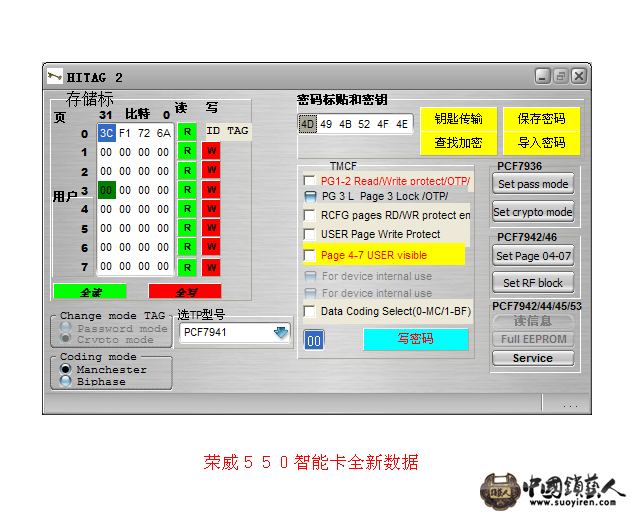Click the yellow 查找加密 button
The image size is (633, 519).
458,143
